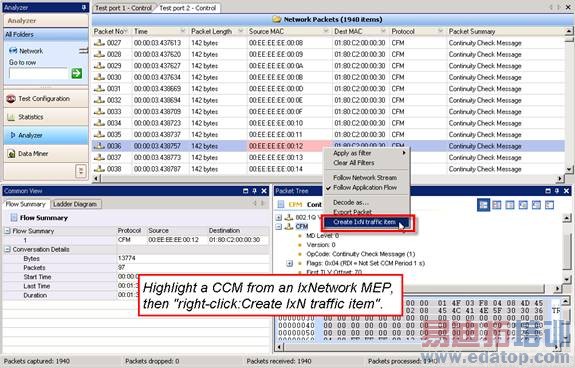Open the Protocol column filter dropdown
This screenshot has width=575, height=368.
[x=440, y=31]
